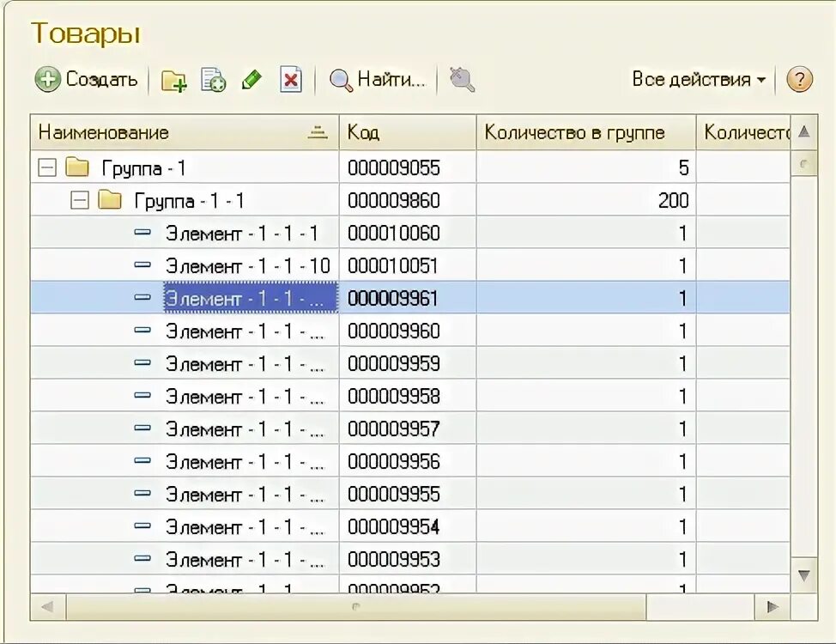Click the horizontal scrollbar left arrow
Image resolution: width=836 pixels, height=644 pixels.
(x=47, y=607)
